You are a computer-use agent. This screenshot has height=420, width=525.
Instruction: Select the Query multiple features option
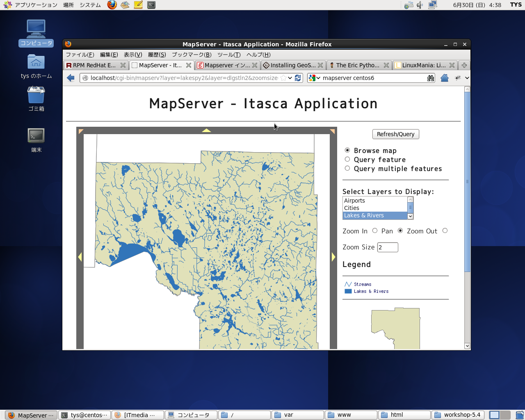pyautogui.click(x=347, y=168)
